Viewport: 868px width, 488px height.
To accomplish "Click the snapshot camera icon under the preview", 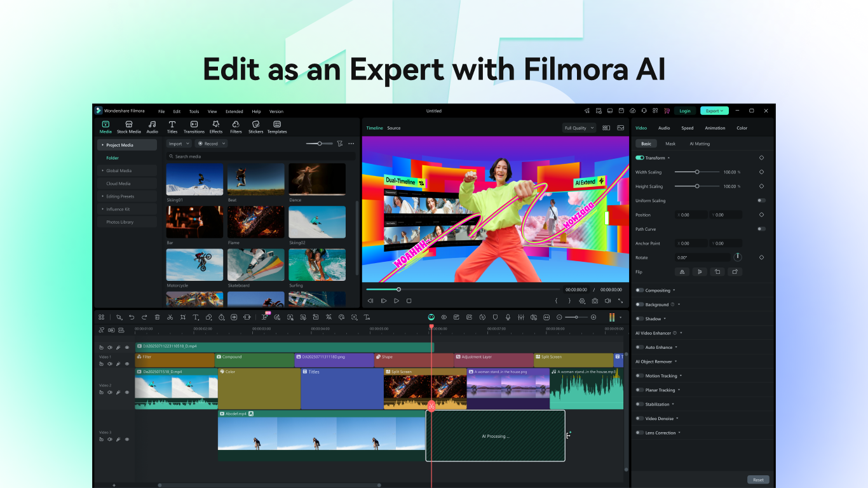I will click(x=595, y=301).
